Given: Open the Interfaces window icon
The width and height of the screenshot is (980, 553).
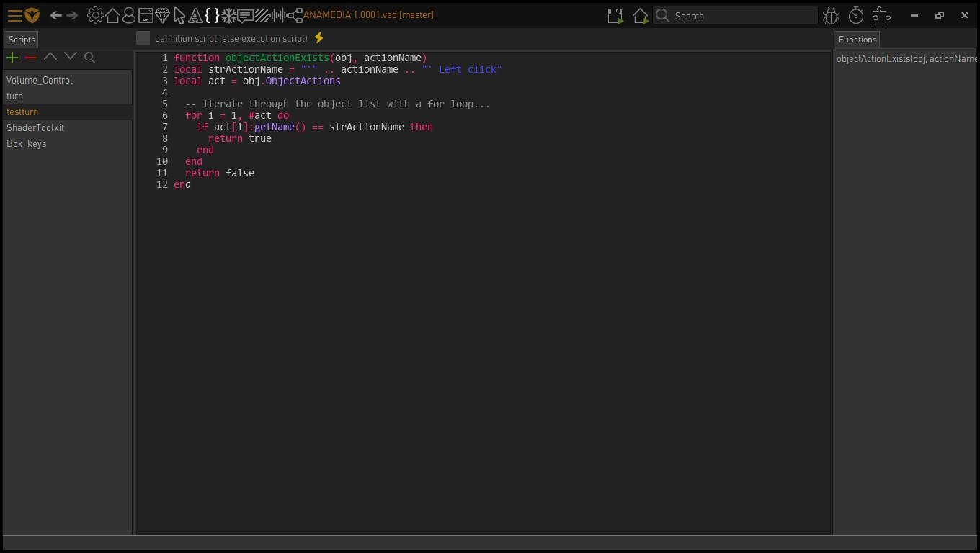Looking at the screenshot, I should [145, 15].
